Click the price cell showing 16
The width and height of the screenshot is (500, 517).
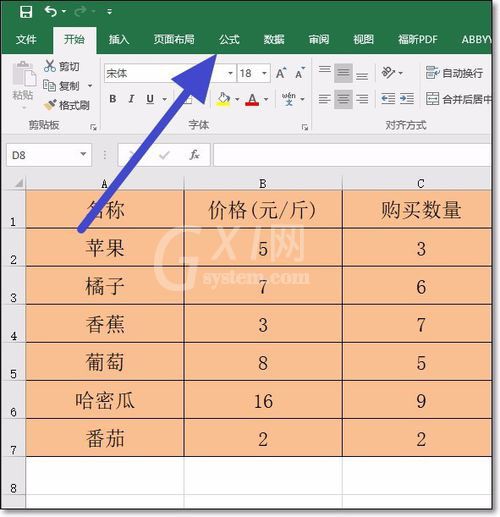[263, 400]
